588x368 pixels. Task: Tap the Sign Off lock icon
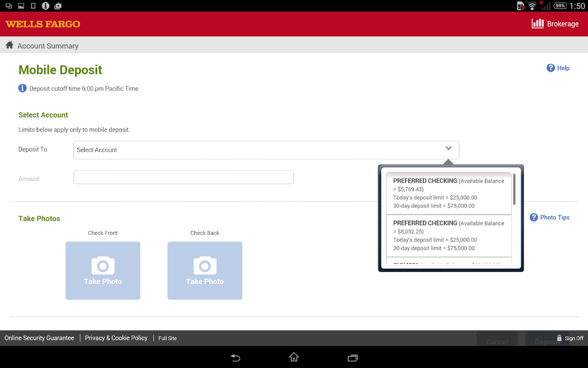point(559,338)
